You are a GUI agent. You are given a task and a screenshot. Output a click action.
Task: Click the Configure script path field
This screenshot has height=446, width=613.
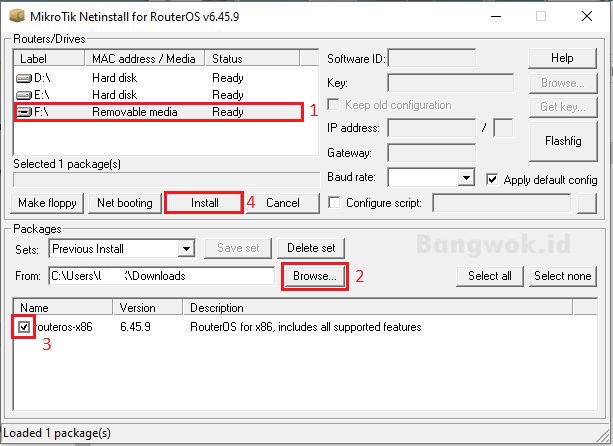click(x=502, y=203)
